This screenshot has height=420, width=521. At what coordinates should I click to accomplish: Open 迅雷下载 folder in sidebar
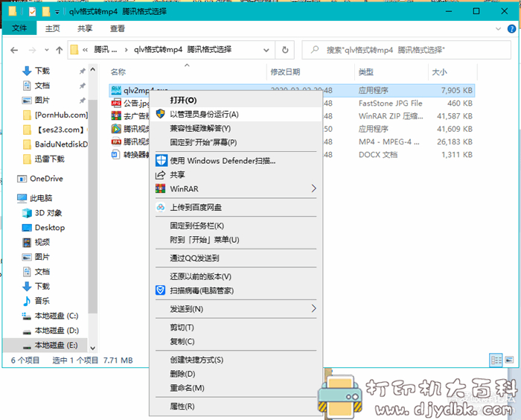click(50, 159)
